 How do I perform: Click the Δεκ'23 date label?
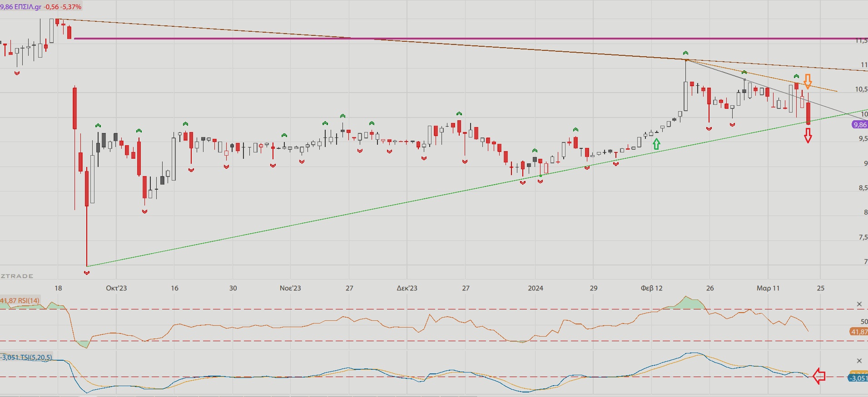coord(407,288)
